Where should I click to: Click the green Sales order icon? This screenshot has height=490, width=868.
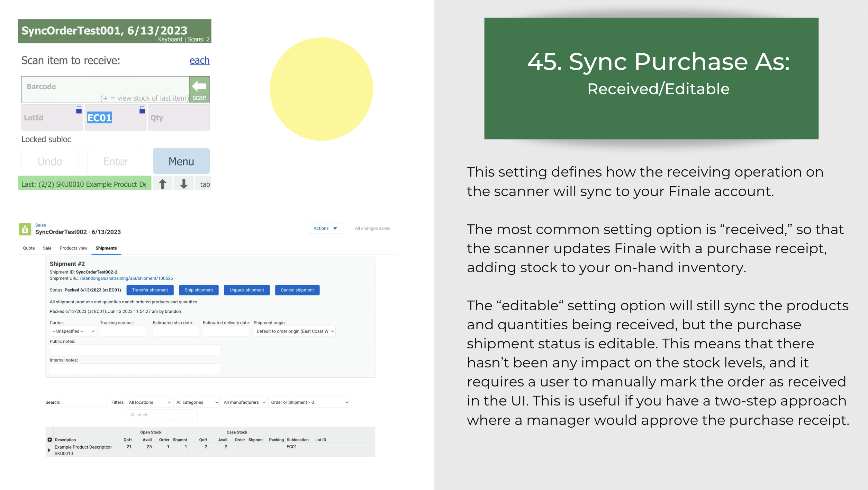pos(25,229)
